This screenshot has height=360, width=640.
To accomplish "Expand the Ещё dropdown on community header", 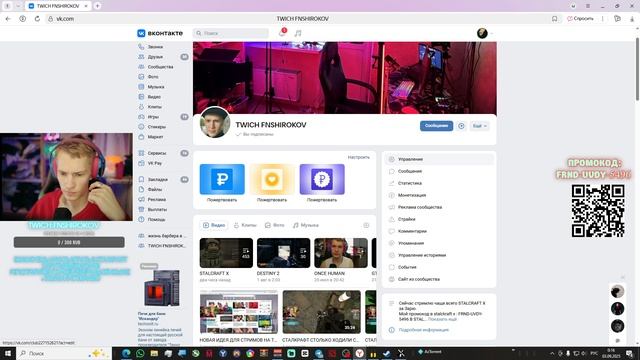I will click(479, 126).
